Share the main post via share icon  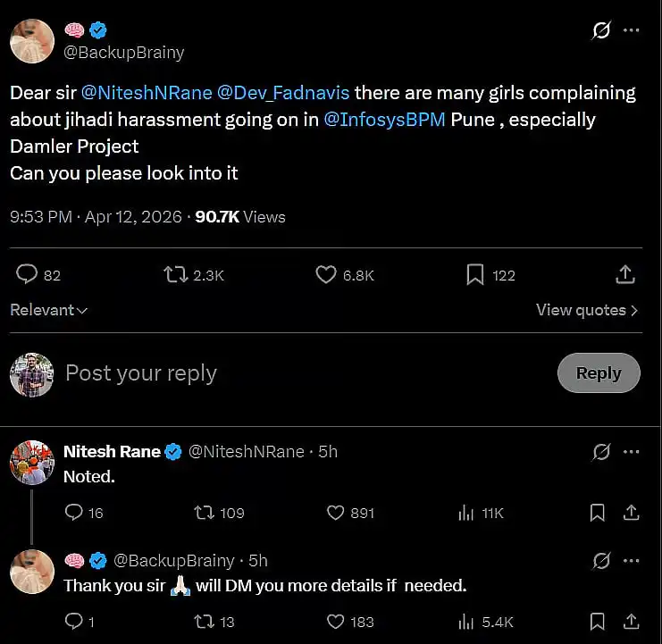pyautogui.click(x=626, y=274)
